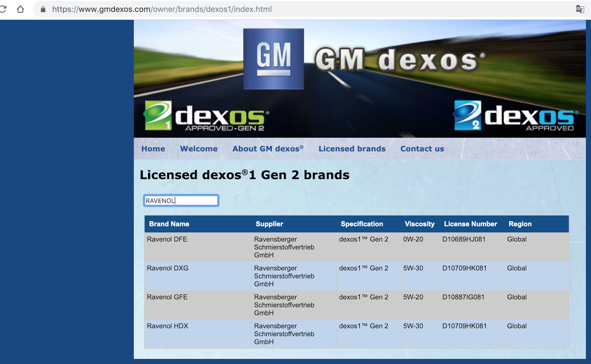
Task: Click the 0W-20 viscosity value
Action: point(413,239)
